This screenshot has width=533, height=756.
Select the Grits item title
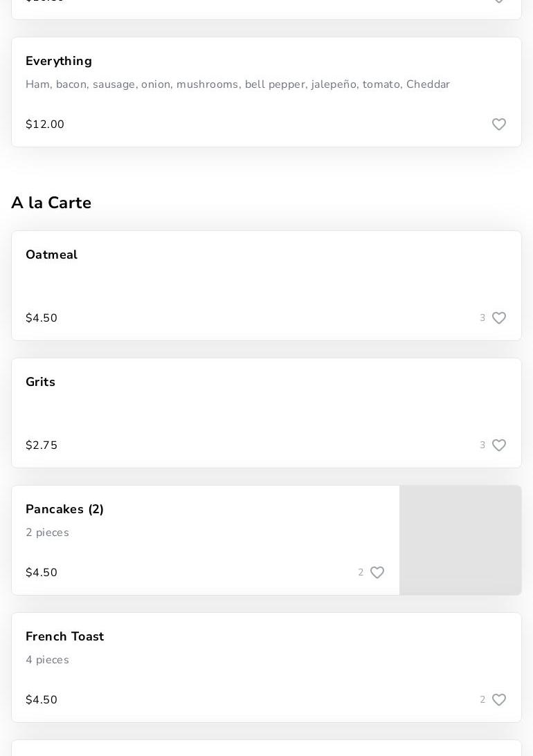click(41, 382)
